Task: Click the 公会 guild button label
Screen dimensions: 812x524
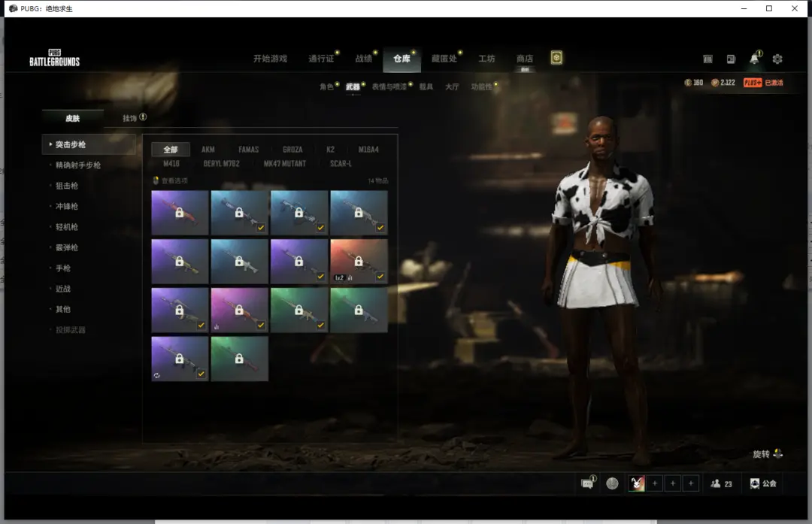Action: pyautogui.click(x=770, y=483)
